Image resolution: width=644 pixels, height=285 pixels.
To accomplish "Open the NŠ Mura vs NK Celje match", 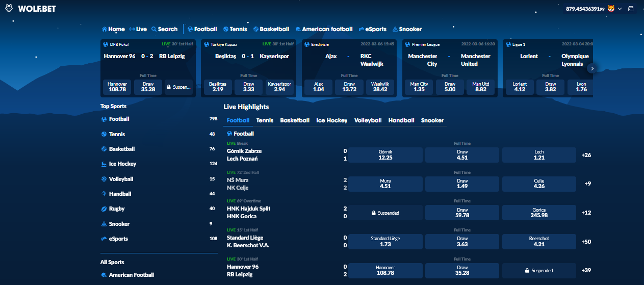I will click(x=238, y=184).
